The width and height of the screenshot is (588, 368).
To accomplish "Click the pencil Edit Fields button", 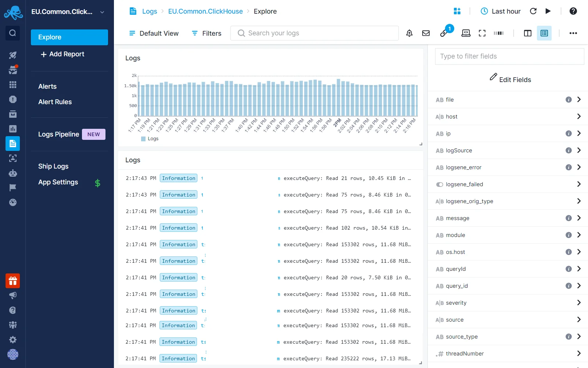I will coord(510,79).
